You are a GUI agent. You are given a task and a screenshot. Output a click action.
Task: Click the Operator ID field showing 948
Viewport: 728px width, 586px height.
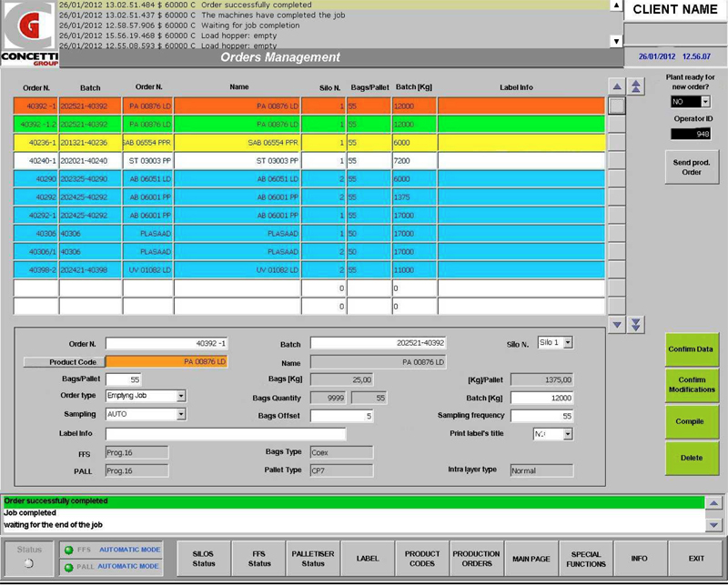(x=691, y=134)
